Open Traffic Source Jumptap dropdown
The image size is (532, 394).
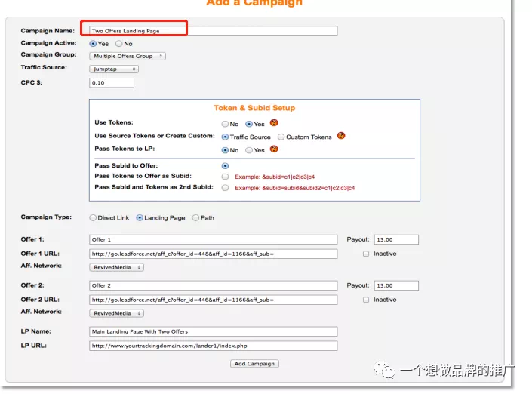pyautogui.click(x=114, y=69)
